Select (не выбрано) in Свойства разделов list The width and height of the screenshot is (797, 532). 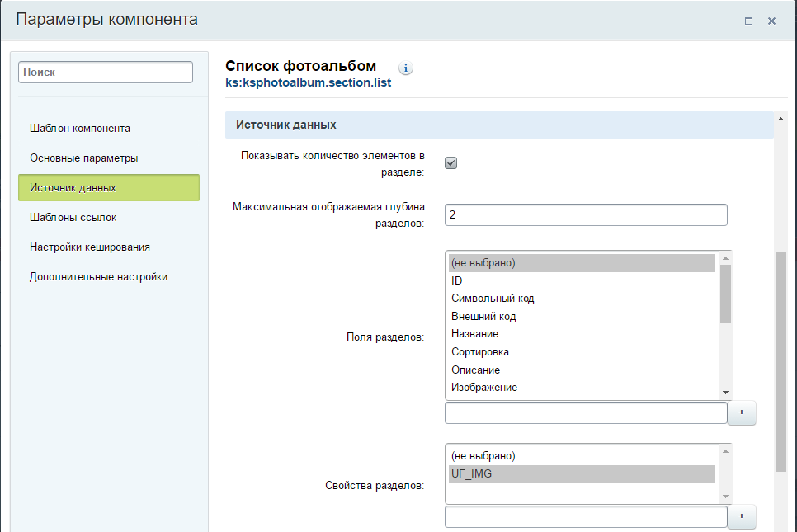pyautogui.click(x=582, y=456)
